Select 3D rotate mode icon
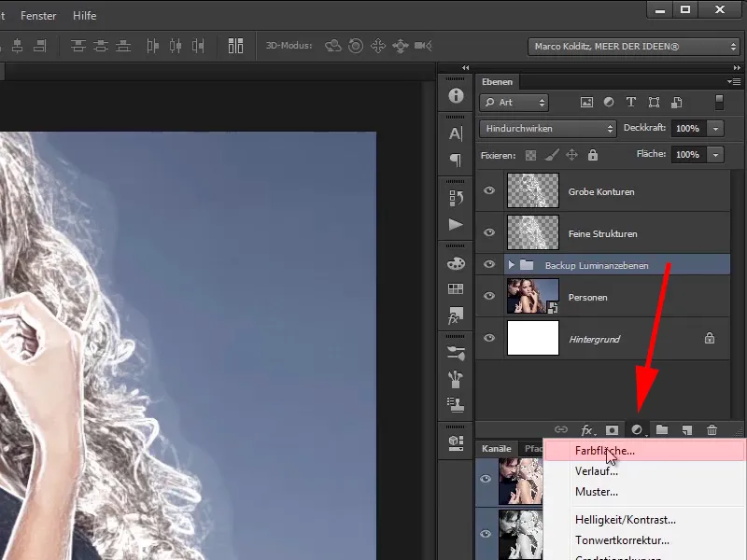Image resolution: width=747 pixels, height=560 pixels. (x=333, y=46)
